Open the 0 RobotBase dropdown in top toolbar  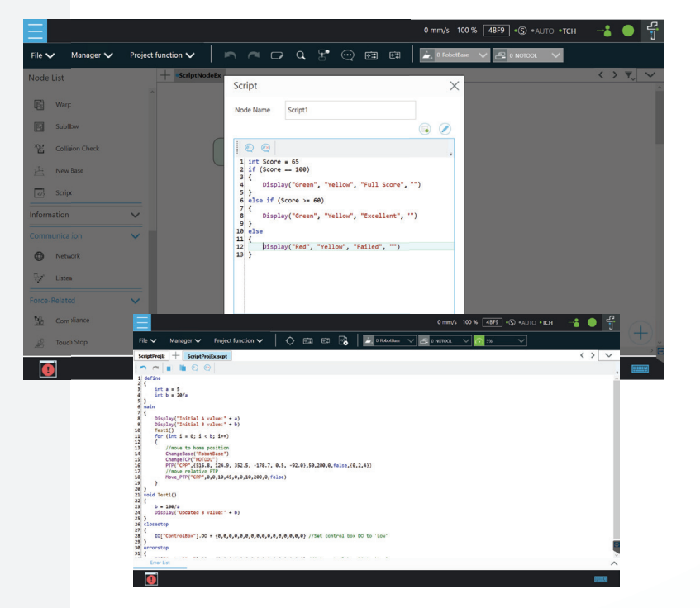(x=453, y=55)
